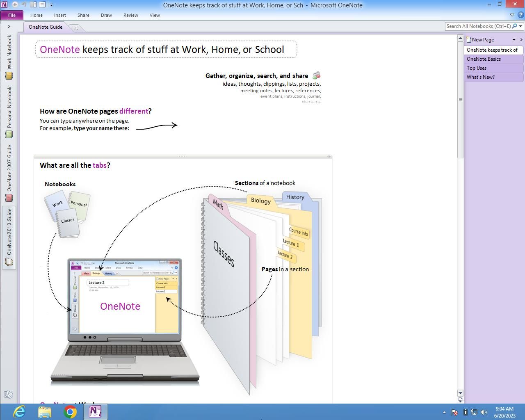Image resolution: width=525 pixels, height=420 pixels.
Task: Click the Create New Section tab icon
Action: 76,27
